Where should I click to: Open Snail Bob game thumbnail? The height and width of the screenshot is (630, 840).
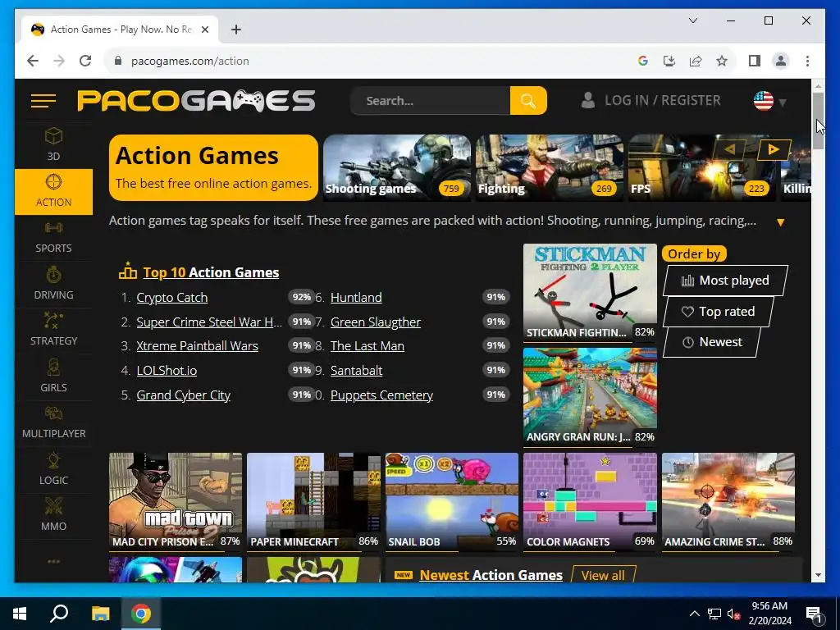pos(452,501)
